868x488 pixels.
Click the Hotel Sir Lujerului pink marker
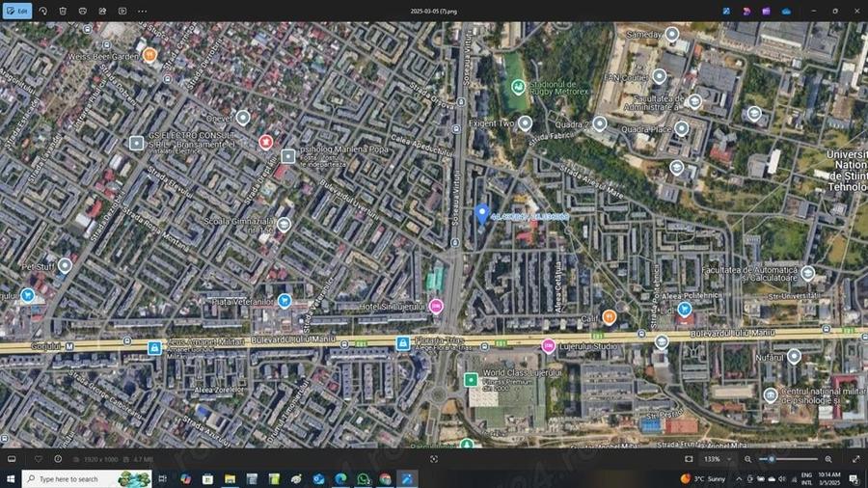click(436, 306)
